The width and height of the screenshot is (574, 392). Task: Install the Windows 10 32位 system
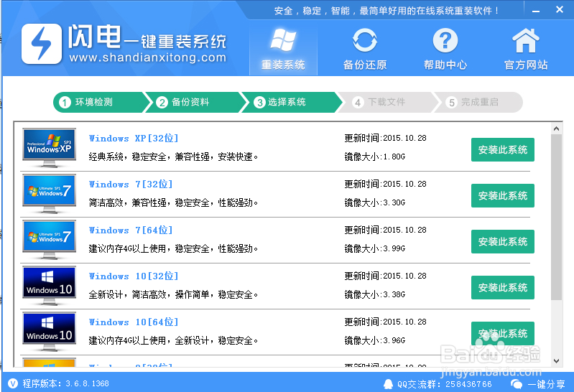pos(503,288)
